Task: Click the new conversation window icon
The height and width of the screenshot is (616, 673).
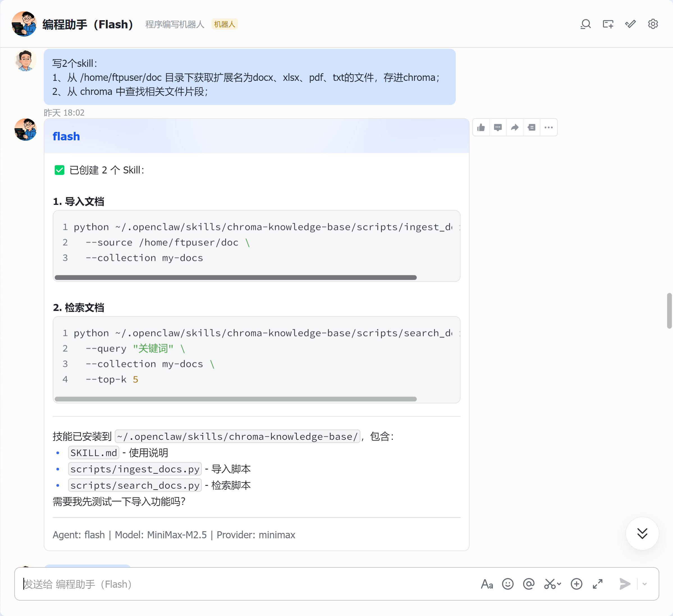Action: coord(608,24)
